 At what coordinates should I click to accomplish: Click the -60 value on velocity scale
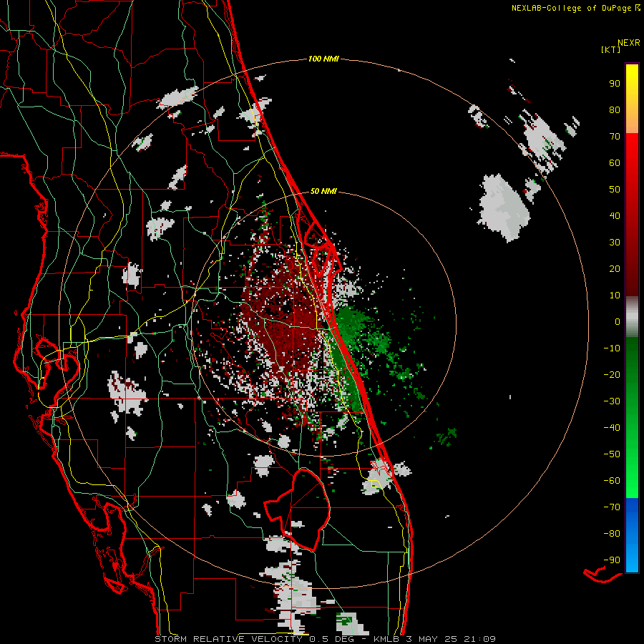612,481
